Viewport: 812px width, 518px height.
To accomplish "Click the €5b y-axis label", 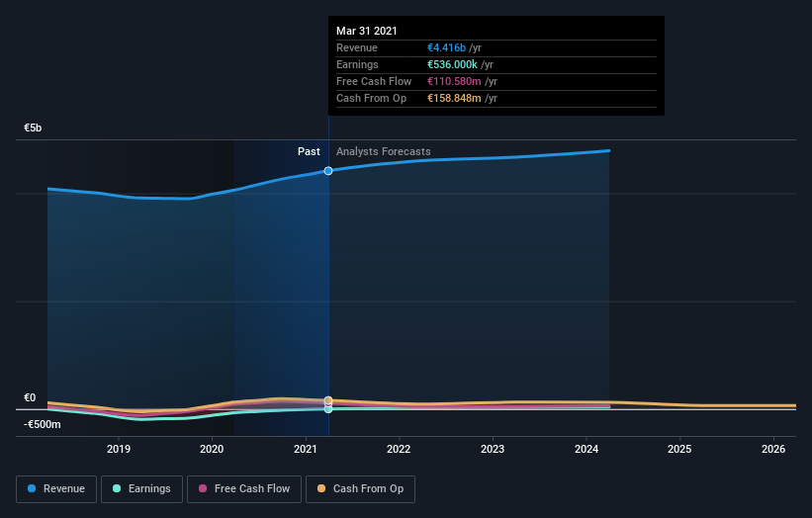I will (33, 128).
